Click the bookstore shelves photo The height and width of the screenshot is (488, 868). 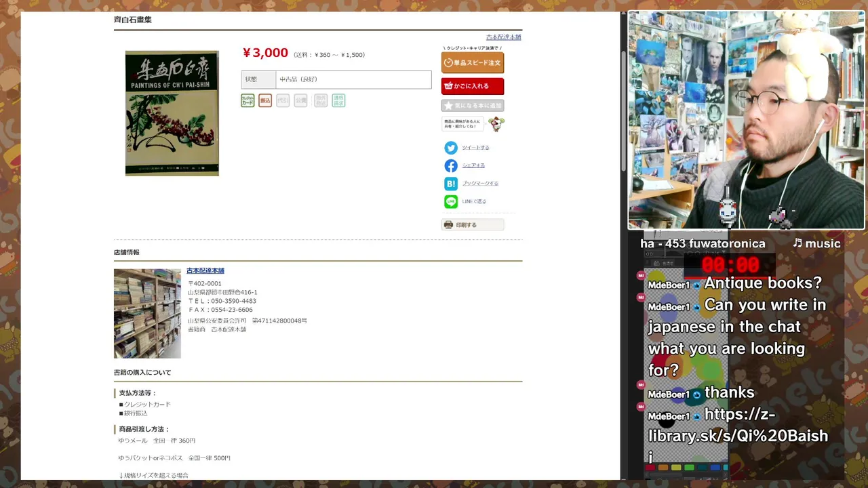(x=147, y=314)
